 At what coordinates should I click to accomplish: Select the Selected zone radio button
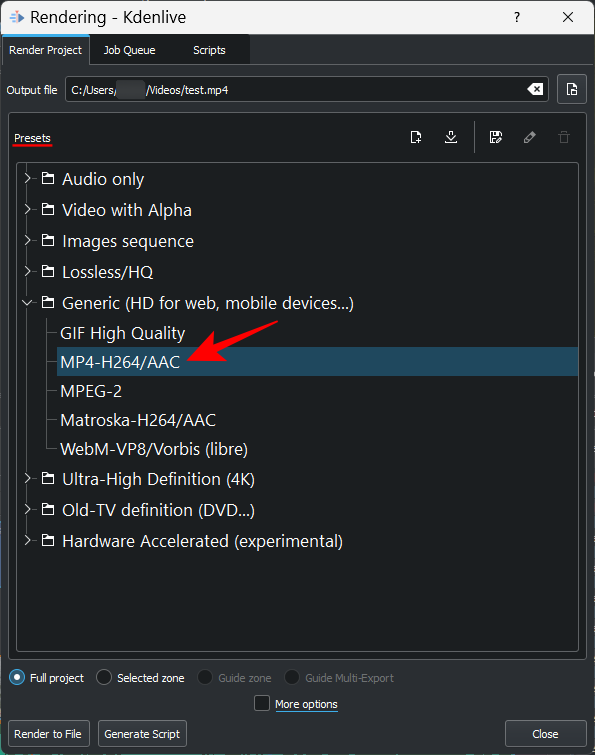(x=104, y=677)
